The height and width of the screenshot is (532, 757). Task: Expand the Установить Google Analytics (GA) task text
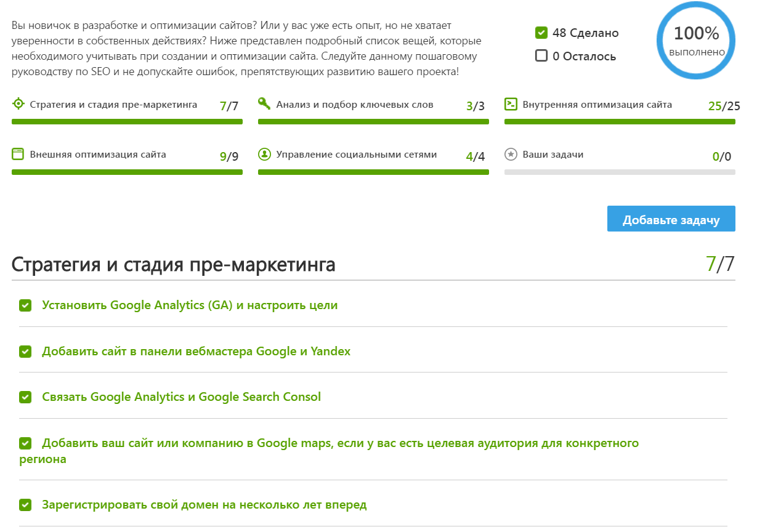point(190,305)
